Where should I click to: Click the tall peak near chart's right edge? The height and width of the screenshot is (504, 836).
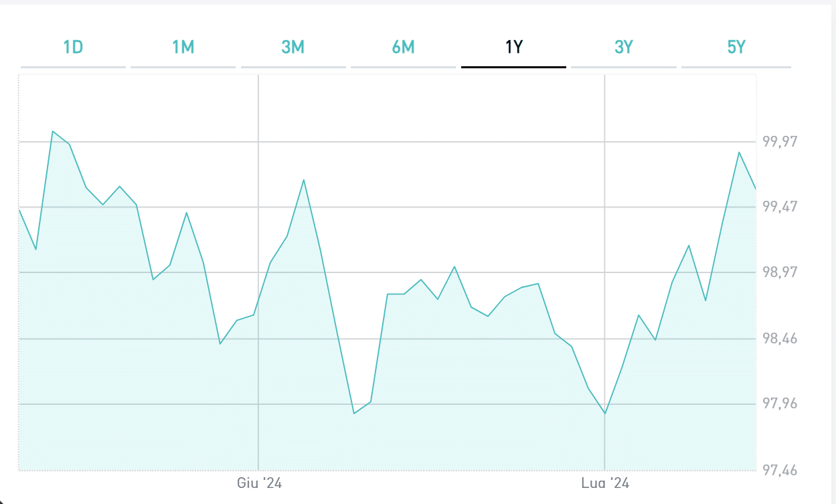(739, 153)
